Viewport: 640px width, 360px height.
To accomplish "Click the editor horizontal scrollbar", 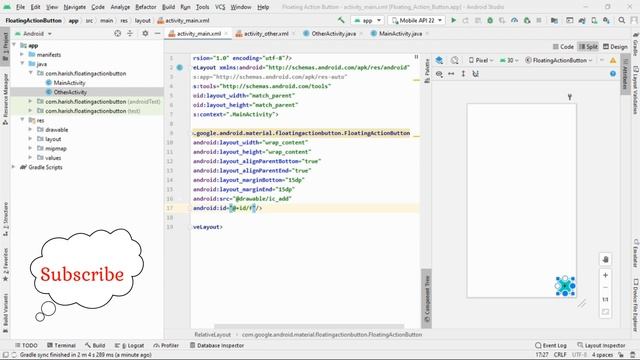I will pyautogui.click(x=309, y=327).
